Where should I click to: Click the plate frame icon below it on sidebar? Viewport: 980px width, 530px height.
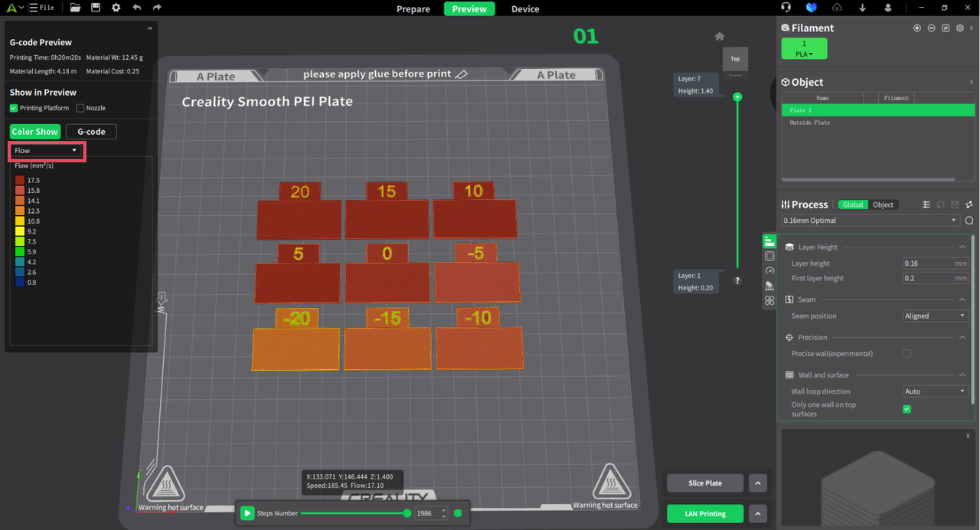(x=769, y=256)
